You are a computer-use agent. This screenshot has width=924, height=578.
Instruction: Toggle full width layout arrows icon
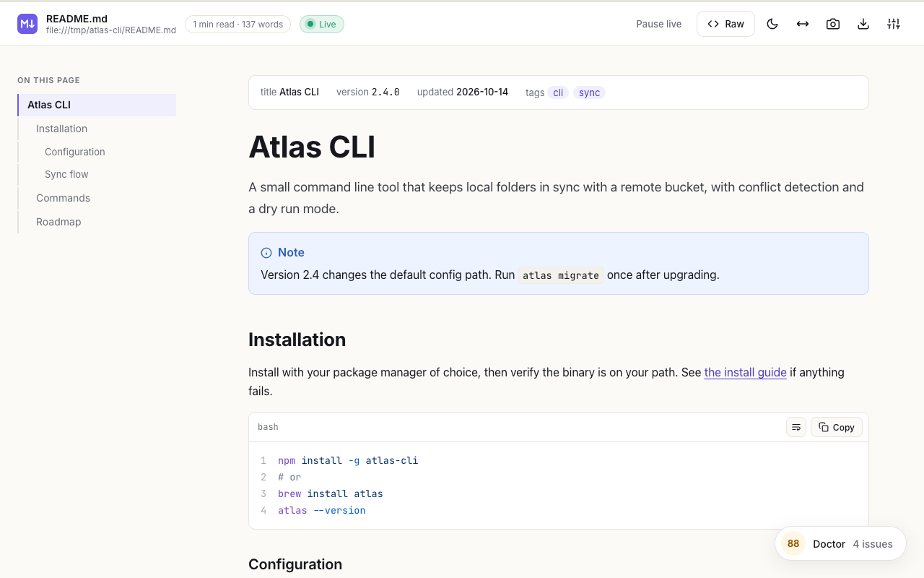pyautogui.click(x=803, y=24)
